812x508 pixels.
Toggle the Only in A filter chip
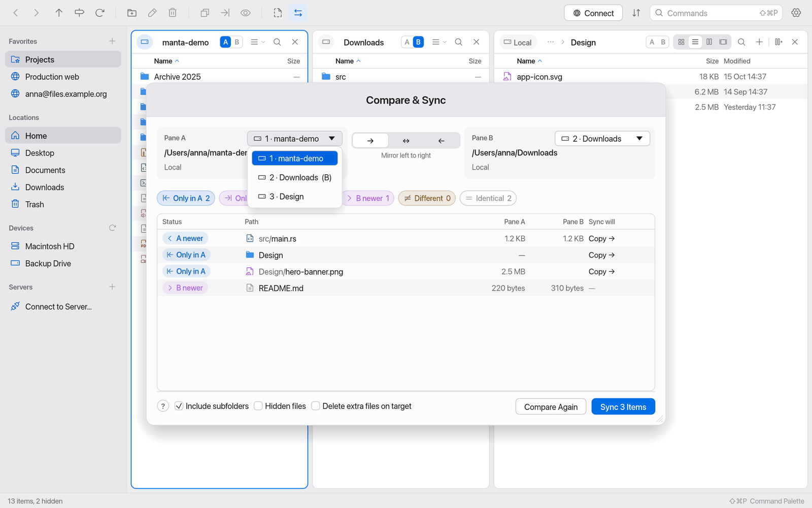tap(186, 198)
